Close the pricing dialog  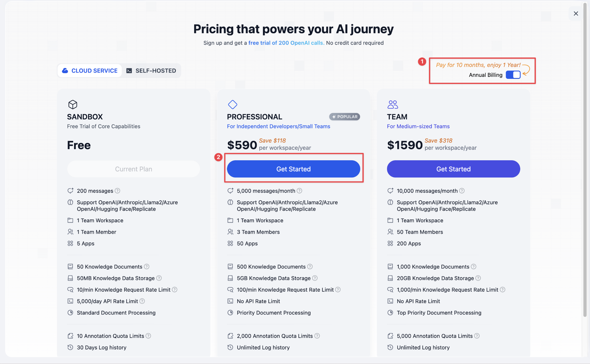tap(576, 13)
